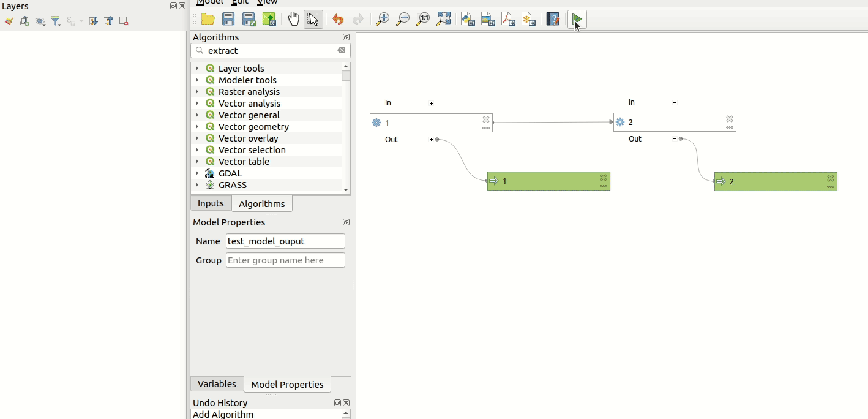This screenshot has width=868, height=419.
Task: Undo the last action
Action: (338, 20)
